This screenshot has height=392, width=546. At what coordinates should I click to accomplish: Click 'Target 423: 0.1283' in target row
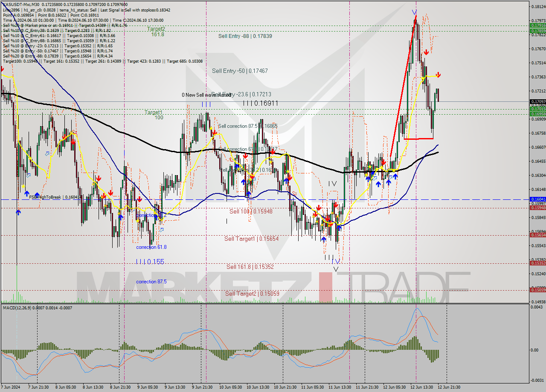click(x=143, y=61)
